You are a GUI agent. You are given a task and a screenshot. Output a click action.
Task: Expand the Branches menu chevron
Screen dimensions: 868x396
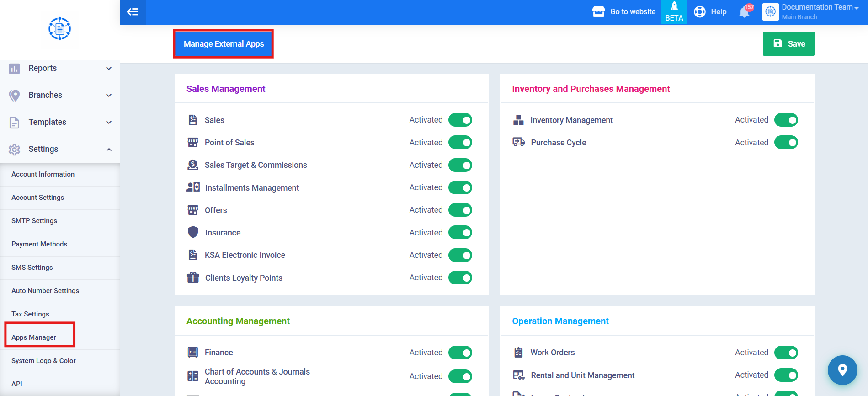[109, 96]
